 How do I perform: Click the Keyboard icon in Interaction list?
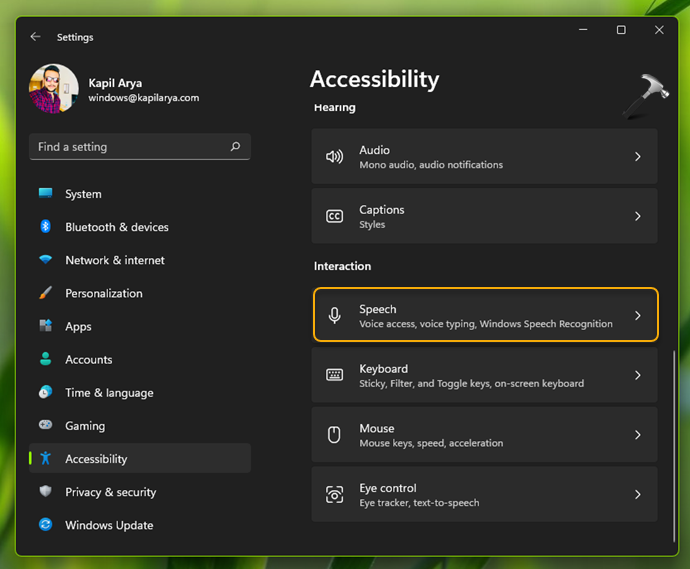point(335,375)
